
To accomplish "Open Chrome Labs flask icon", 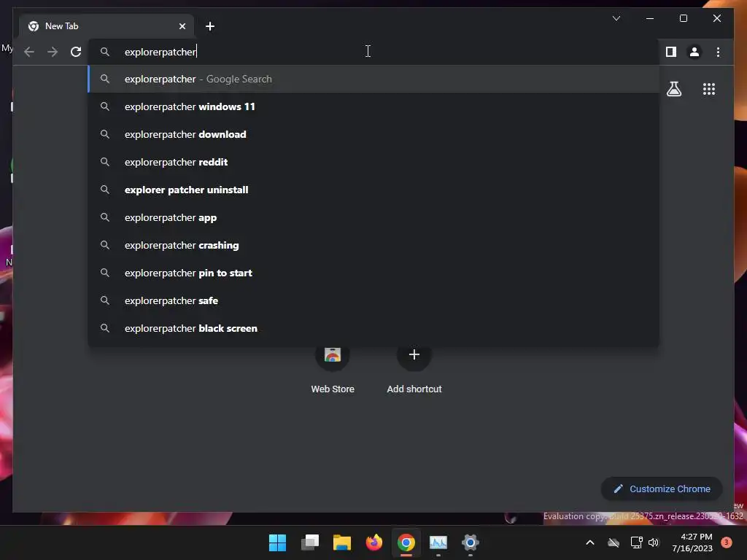I will coord(673,89).
